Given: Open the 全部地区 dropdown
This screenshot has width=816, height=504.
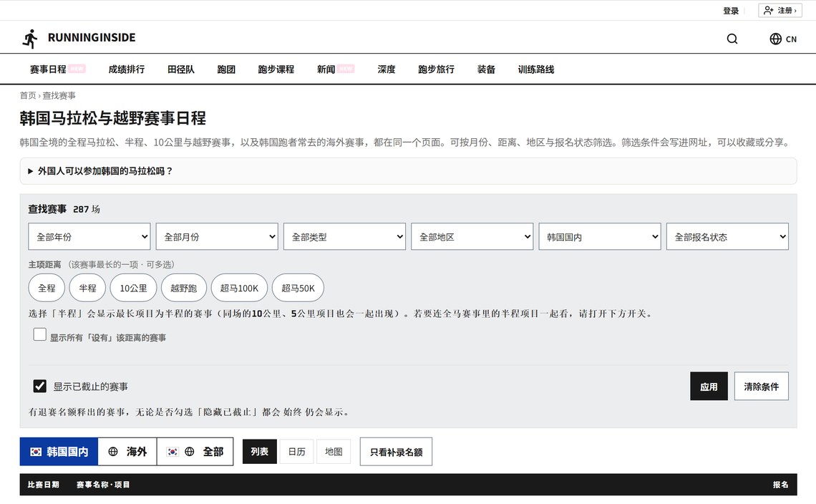Looking at the screenshot, I should point(472,236).
